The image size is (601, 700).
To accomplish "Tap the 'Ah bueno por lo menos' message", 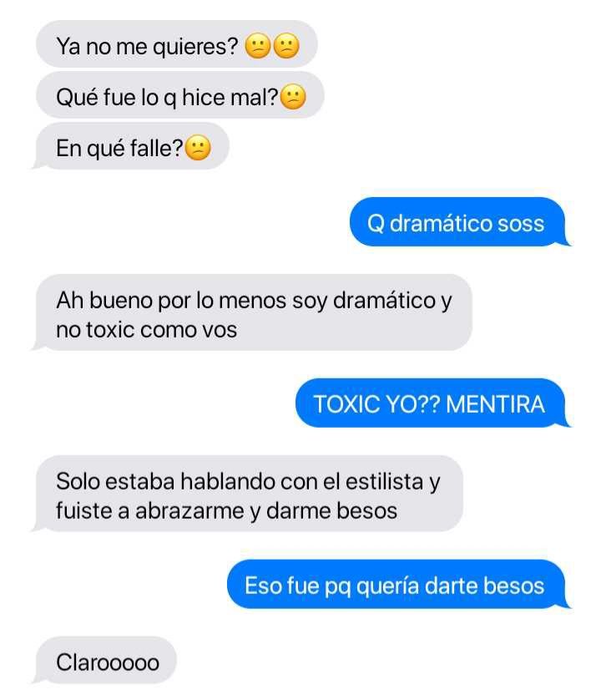I will point(253,313).
